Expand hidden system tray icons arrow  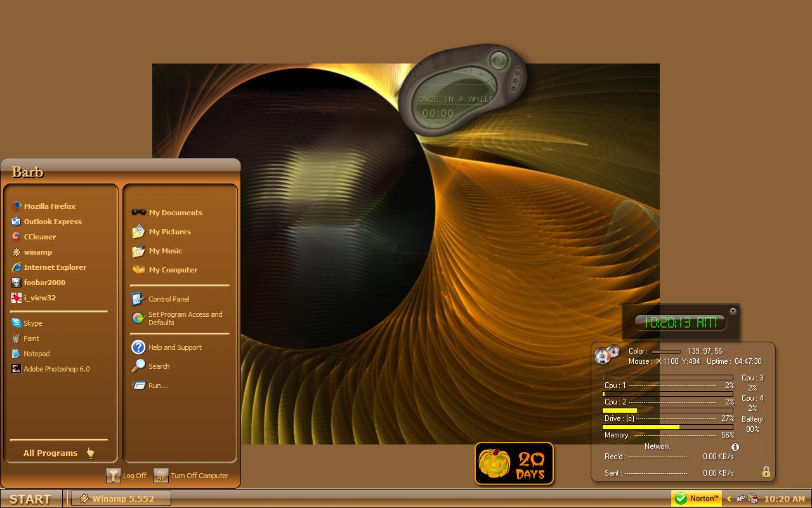(729, 498)
